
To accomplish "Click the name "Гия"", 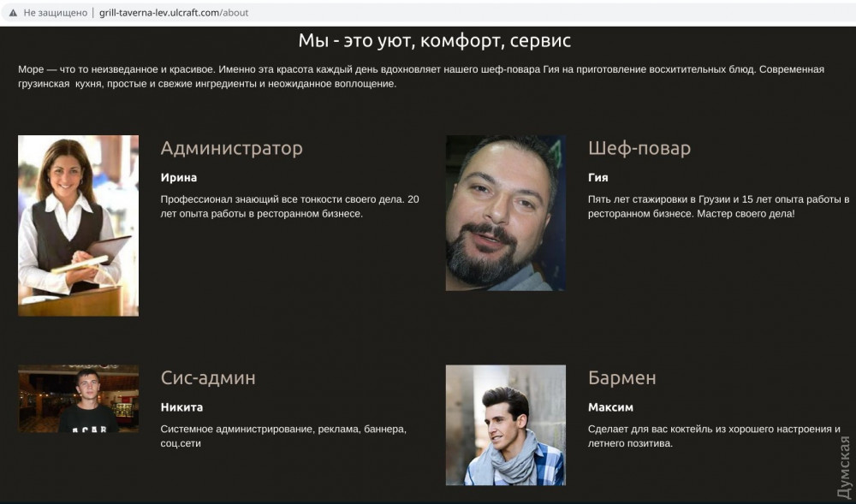I will click(597, 177).
